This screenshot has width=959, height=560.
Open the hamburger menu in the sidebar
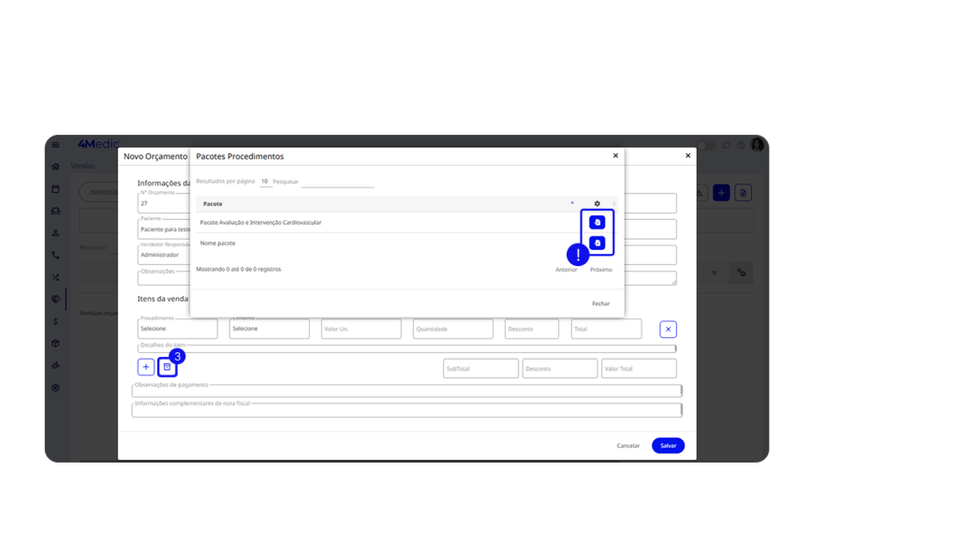point(56,145)
